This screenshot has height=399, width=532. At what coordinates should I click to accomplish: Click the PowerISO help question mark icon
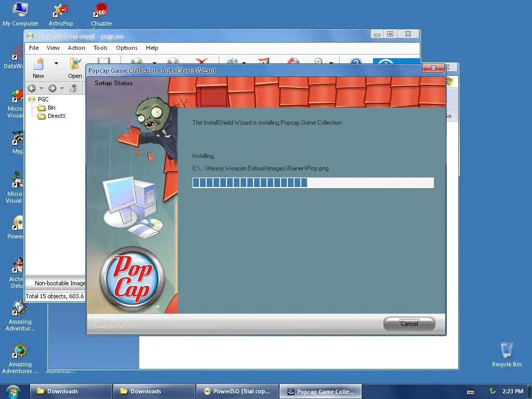pos(356,61)
